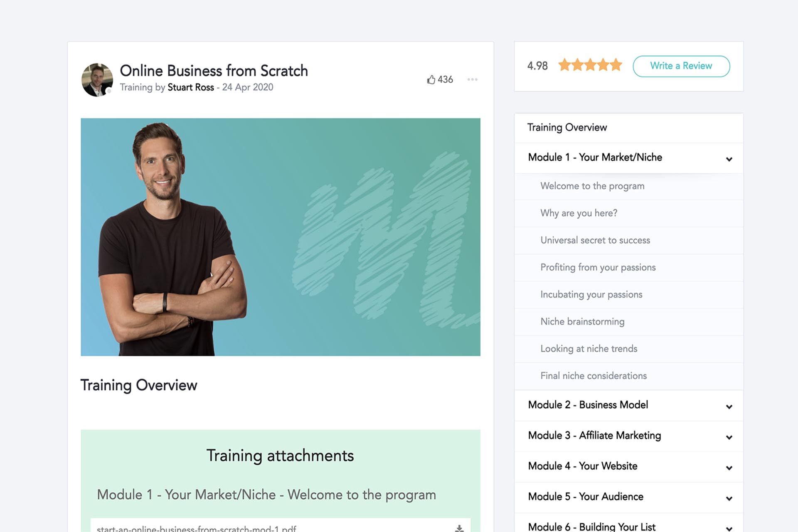The height and width of the screenshot is (532, 798).
Task: Open the three-dot more options menu
Action: click(472, 79)
